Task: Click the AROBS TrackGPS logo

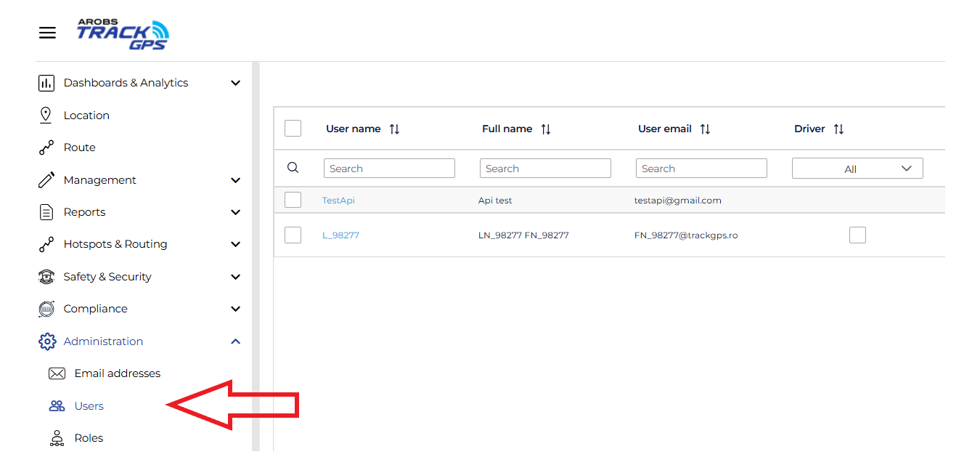Action: (123, 34)
